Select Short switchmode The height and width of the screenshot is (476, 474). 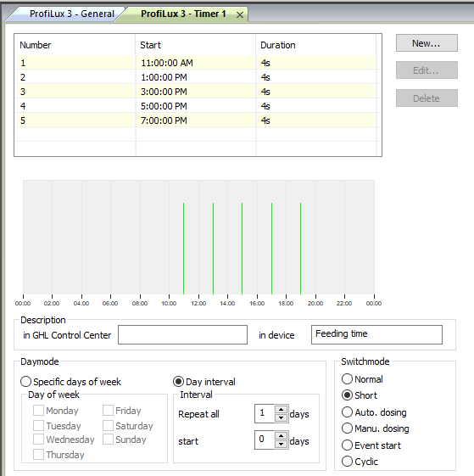point(360,395)
